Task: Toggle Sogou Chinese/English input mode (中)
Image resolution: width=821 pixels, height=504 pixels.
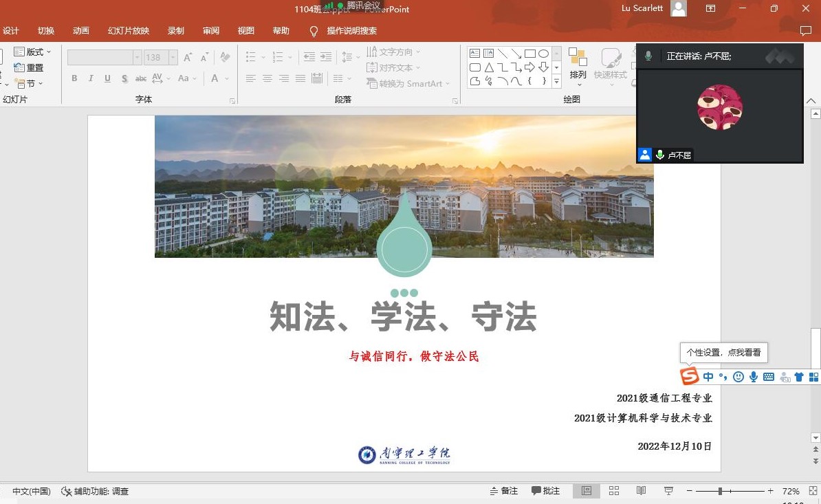Action: [708, 377]
